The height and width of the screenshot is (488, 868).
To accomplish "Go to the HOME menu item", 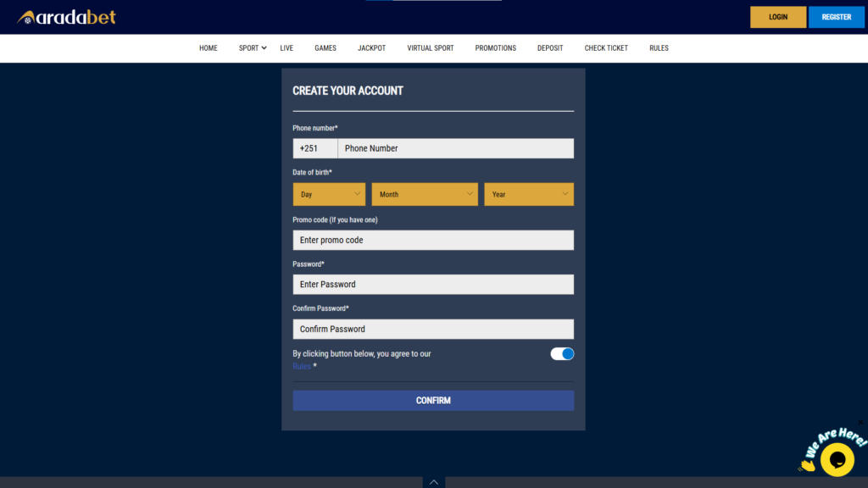I will 208,48.
